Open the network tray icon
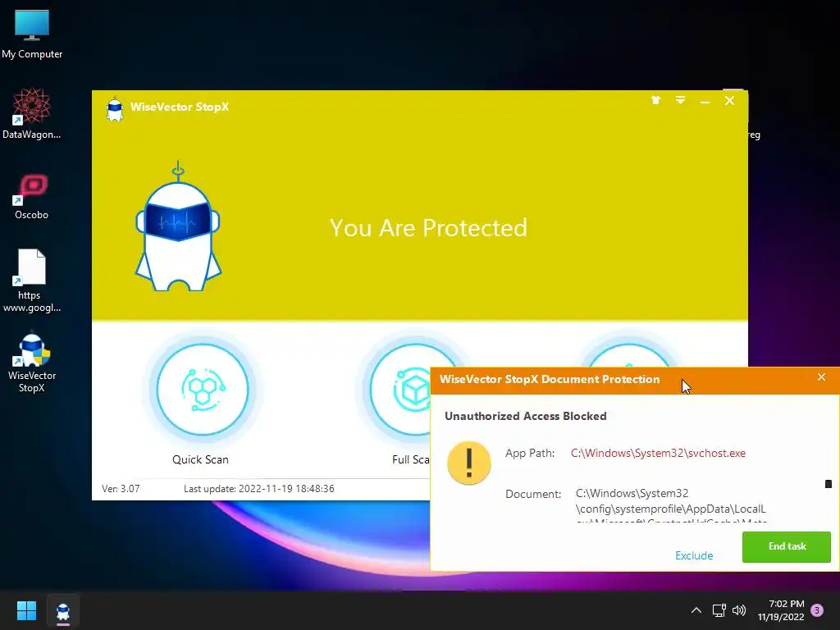Viewport: 840px width, 630px height. (719, 610)
